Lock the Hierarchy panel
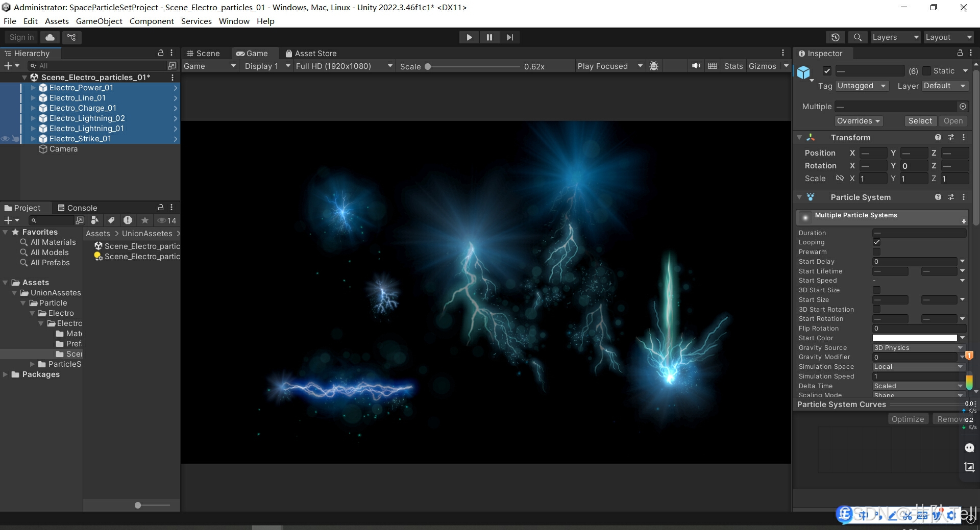 click(x=161, y=53)
